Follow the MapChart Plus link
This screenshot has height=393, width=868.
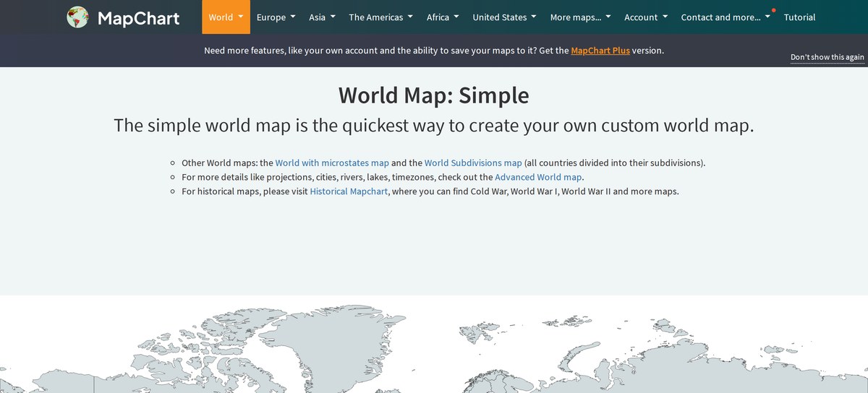pyautogui.click(x=600, y=51)
